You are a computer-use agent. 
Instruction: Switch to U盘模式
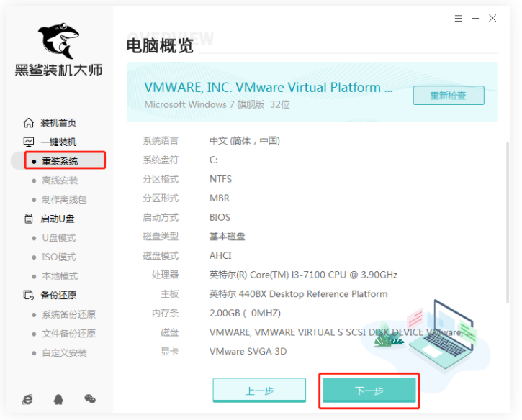[x=58, y=238]
